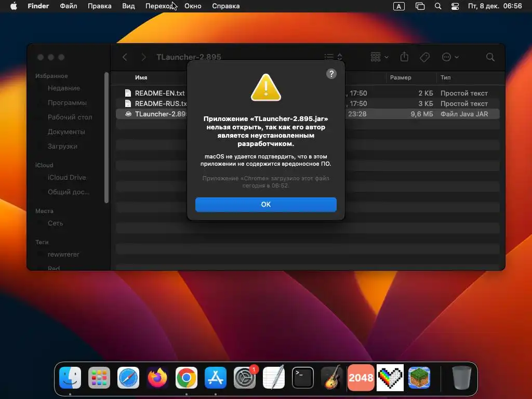Select the README-EN.txt file row

pos(308,93)
